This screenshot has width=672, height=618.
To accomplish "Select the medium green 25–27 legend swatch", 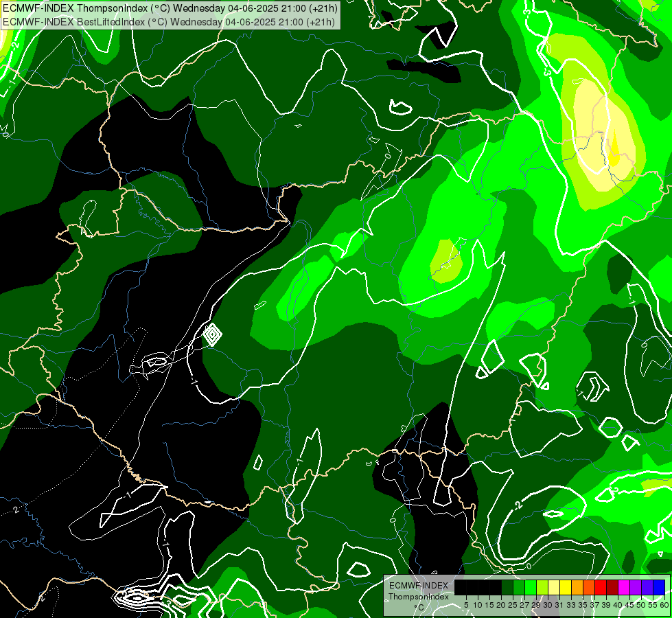I will [518, 587].
